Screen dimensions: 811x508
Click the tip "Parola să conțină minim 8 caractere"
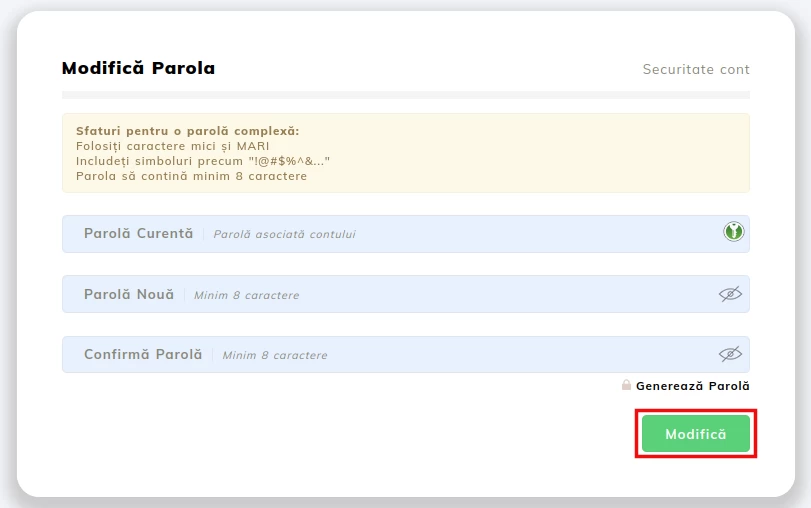(191, 176)
